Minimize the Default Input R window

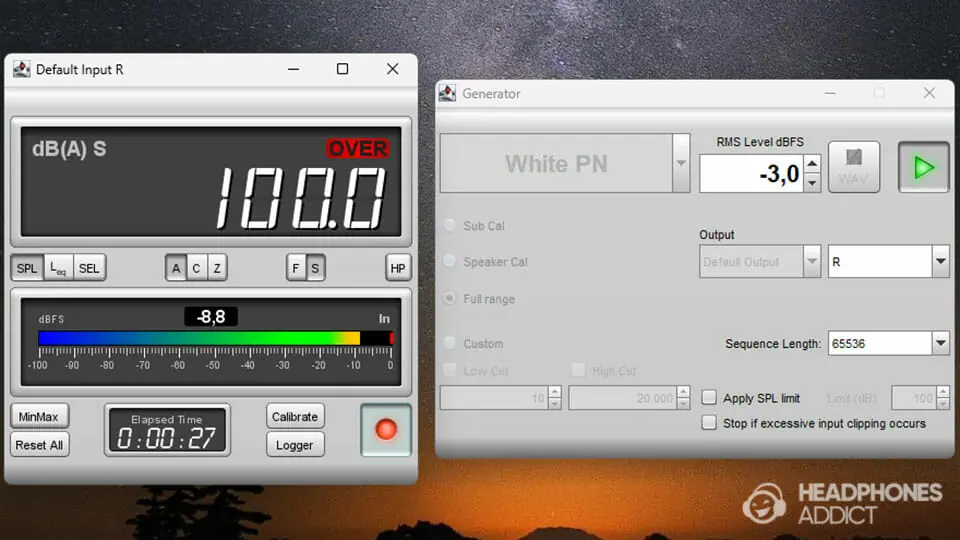[x=294, y=69]
